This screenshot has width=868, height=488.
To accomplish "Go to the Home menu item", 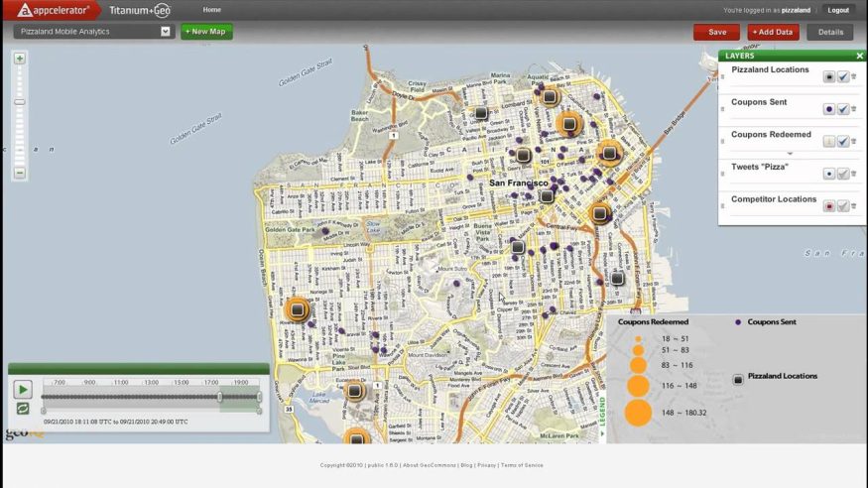I will pos(212,9).
